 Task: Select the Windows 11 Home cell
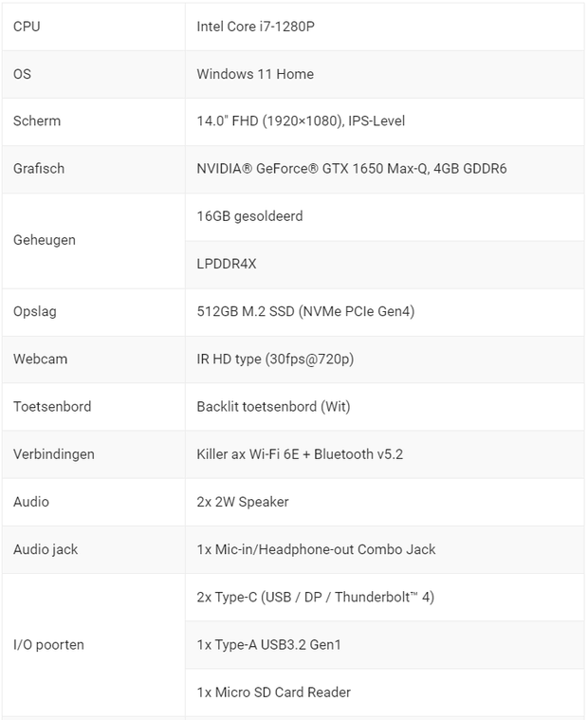[255, 74]
